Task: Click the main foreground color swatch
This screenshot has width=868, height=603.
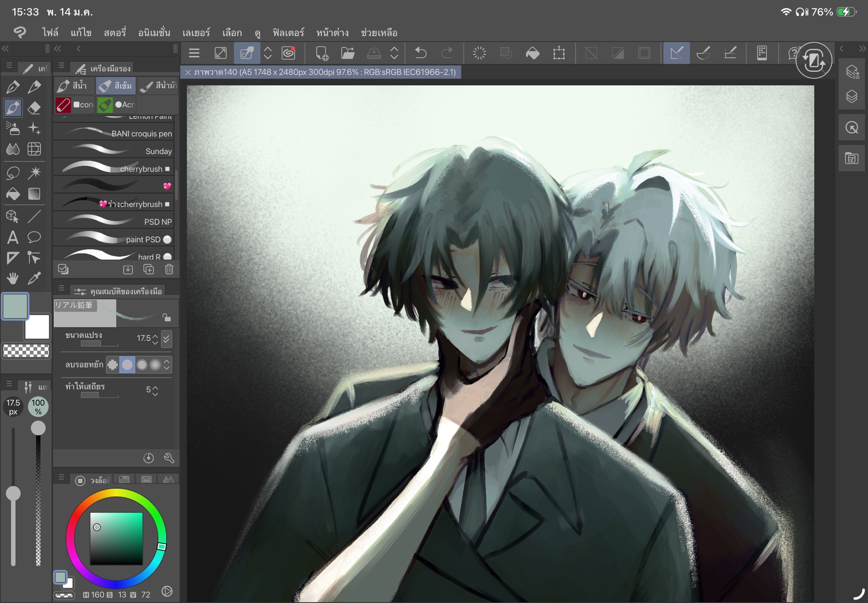Action: click(16, 306)
